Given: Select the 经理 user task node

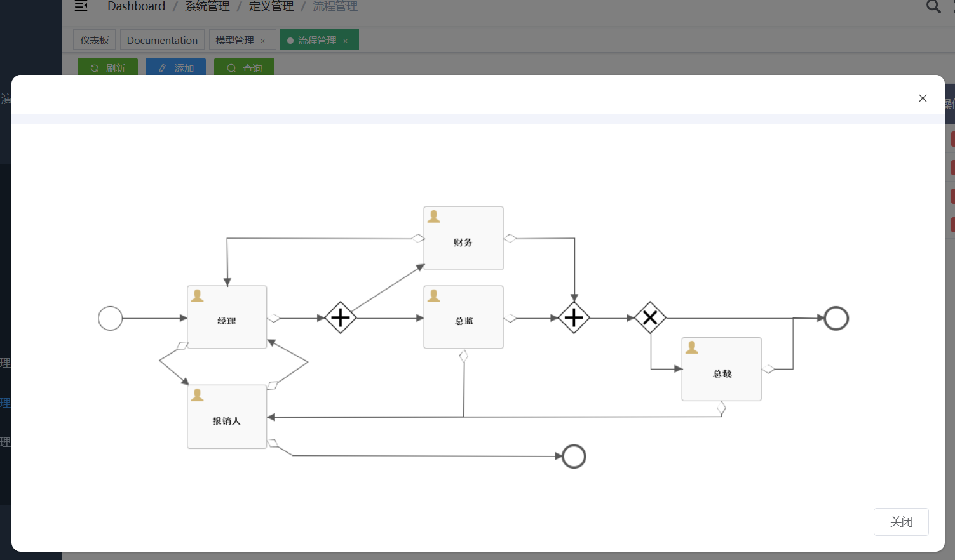Looking at the screenshot, I should pos(227,317).
